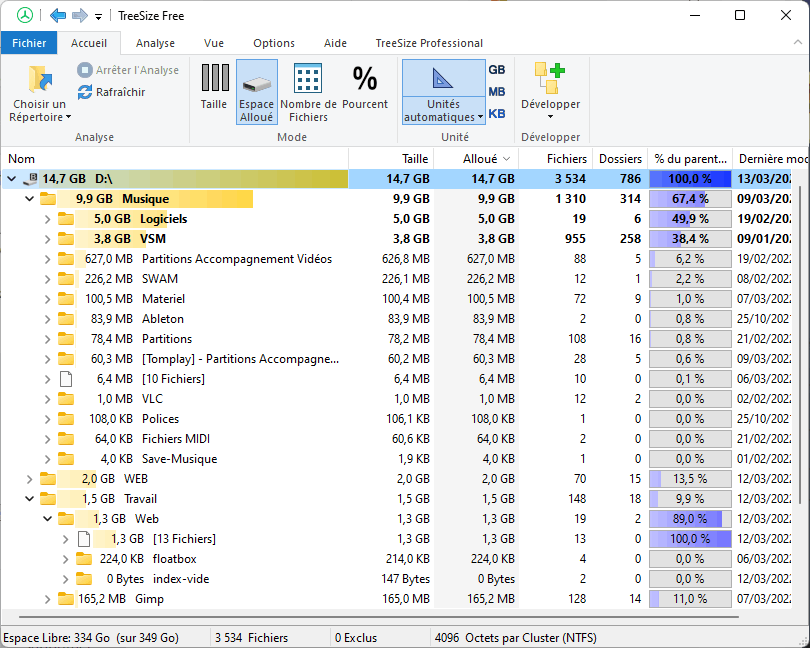Toggle Unités automatiques triangle icon
The width and height of the screenshot is (810, 648).
coord(443,79)
